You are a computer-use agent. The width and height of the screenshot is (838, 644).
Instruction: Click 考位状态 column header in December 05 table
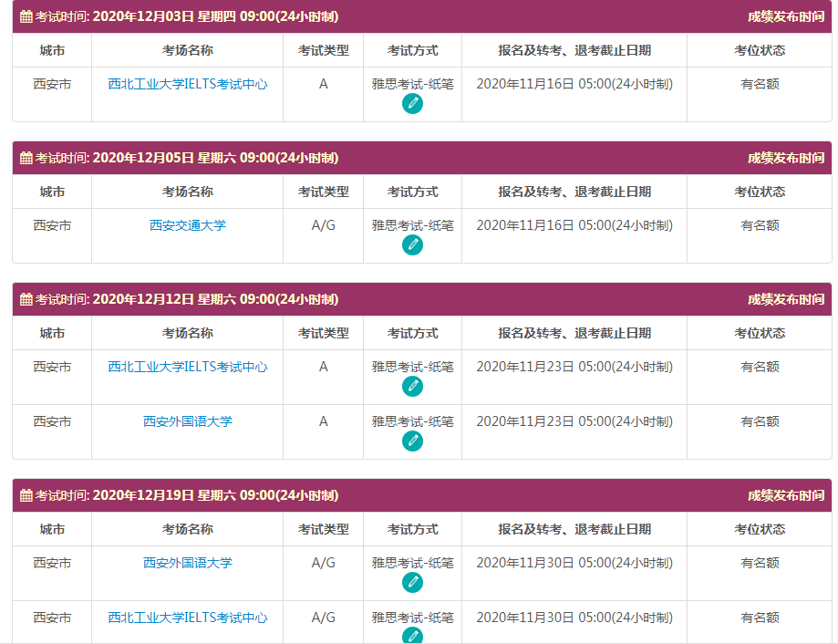click(760, 192)
